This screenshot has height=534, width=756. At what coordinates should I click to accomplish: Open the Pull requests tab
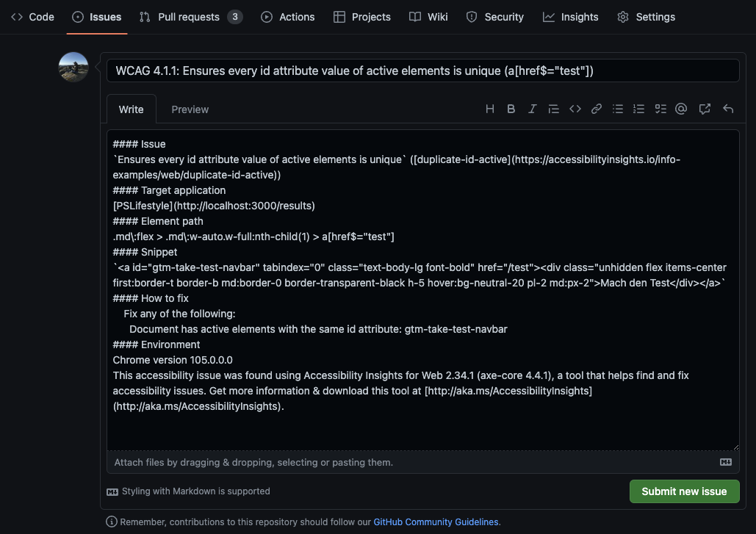click(190, 17)
